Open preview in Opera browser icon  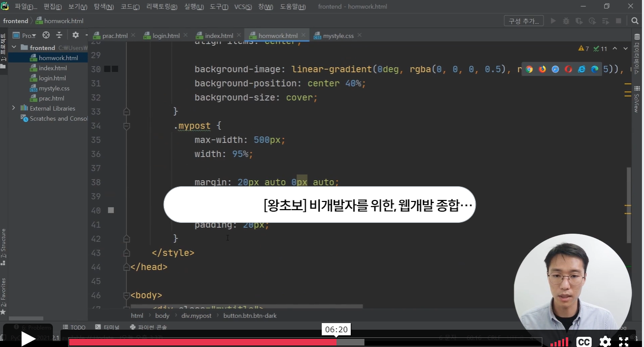568,69
